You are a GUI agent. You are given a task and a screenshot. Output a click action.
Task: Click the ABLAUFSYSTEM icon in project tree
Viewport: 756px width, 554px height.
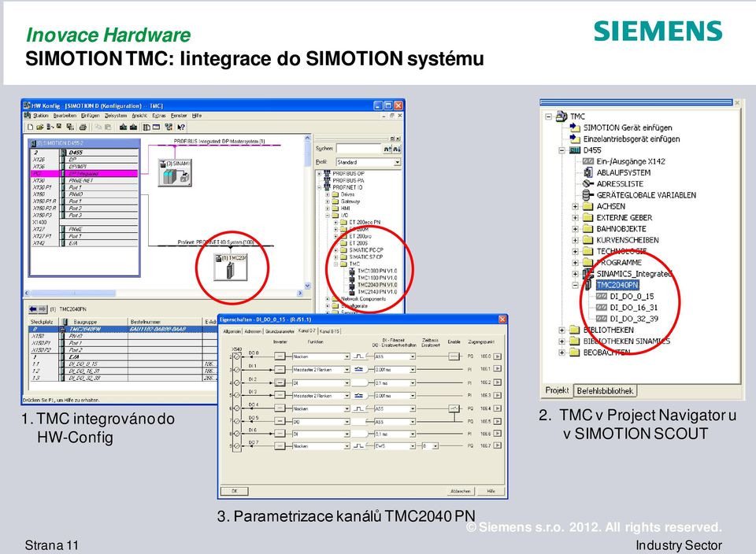coord(587,172)
